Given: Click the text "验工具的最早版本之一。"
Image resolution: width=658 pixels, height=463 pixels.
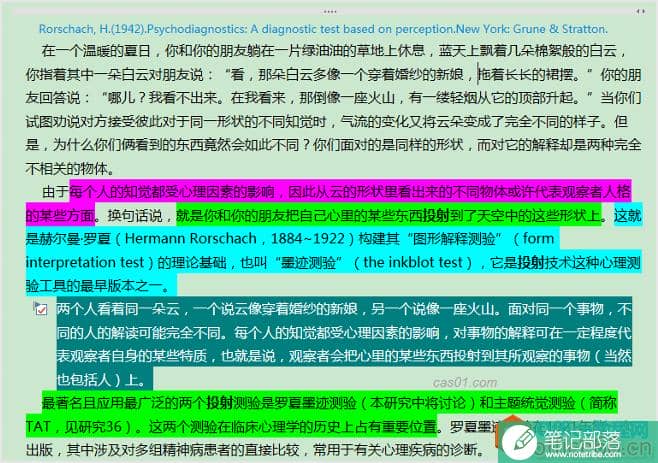Looking at the screenshot, I should [x=98, y=286].
